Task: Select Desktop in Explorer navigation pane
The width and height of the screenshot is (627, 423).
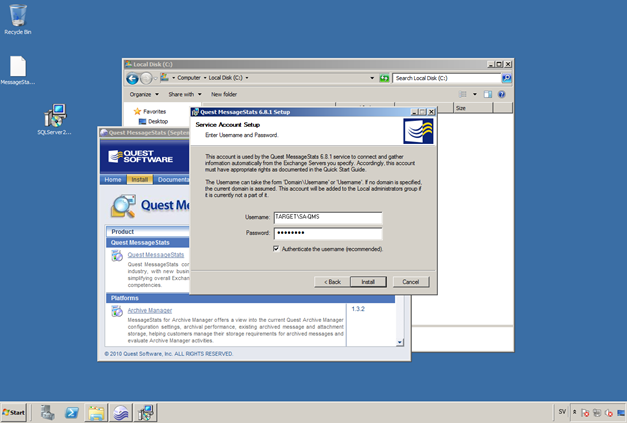Action: pos(154,121)
